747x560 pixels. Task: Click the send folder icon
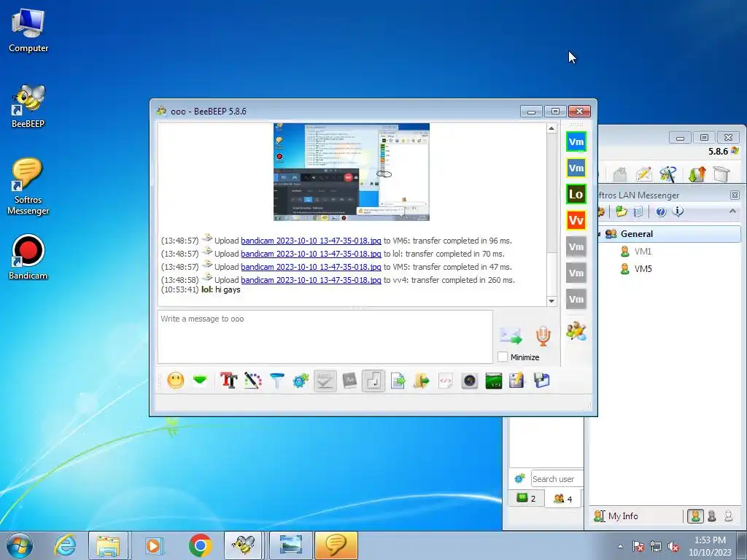pos(422,381)
